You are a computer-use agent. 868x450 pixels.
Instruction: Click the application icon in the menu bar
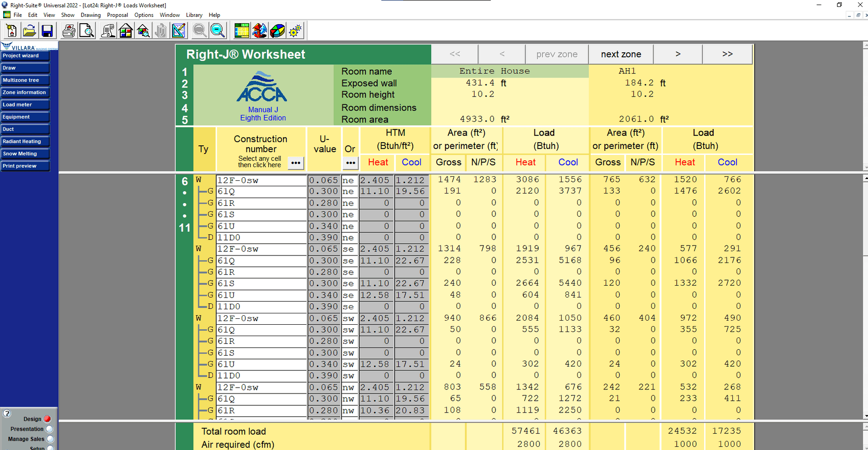[7, 15]
